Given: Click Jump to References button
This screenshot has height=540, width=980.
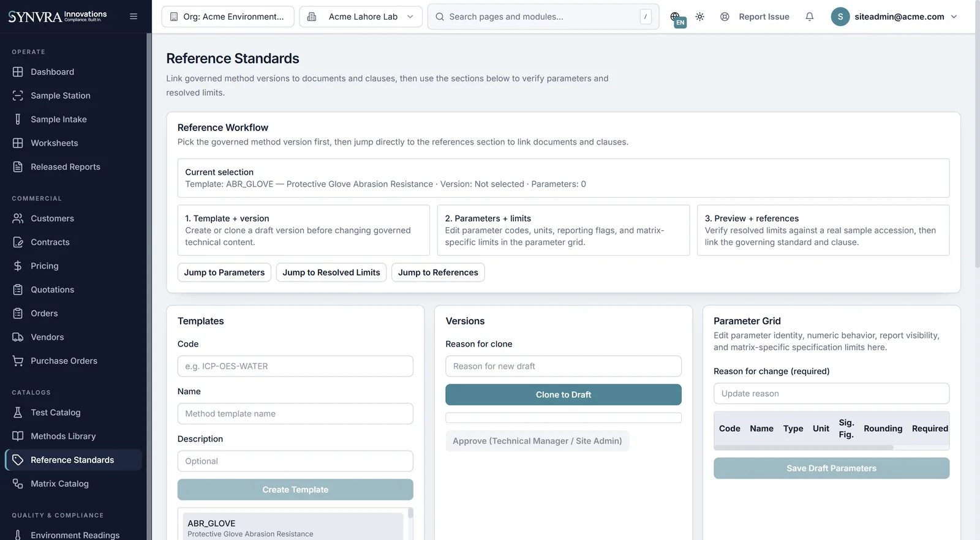Looking at the screenshot, I should (438, 272).
